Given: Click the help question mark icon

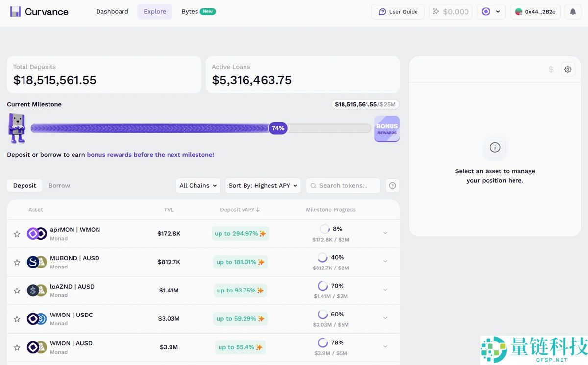Looking at the screenshot, I should (x=392, y=186).
